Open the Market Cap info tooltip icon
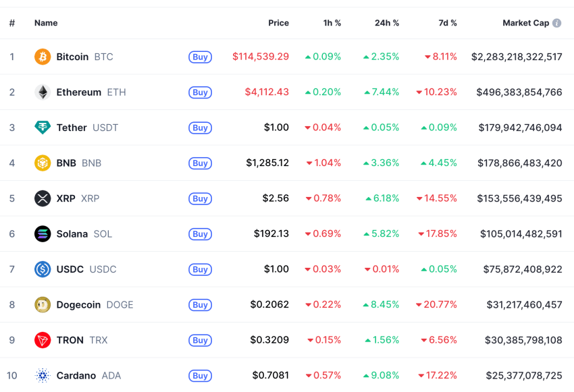The height and width of the screenshot is (392, 574). 558,22
